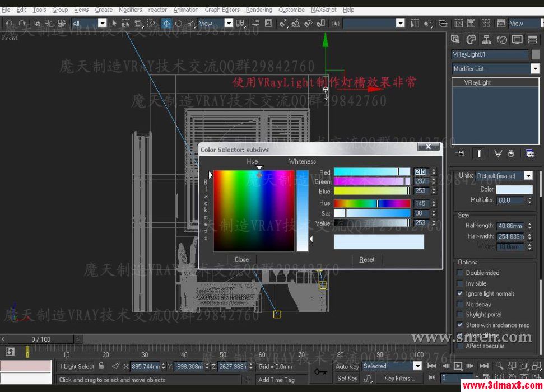Open the selection filter All dropdown

pyautogui.click(x=102, y=24)
